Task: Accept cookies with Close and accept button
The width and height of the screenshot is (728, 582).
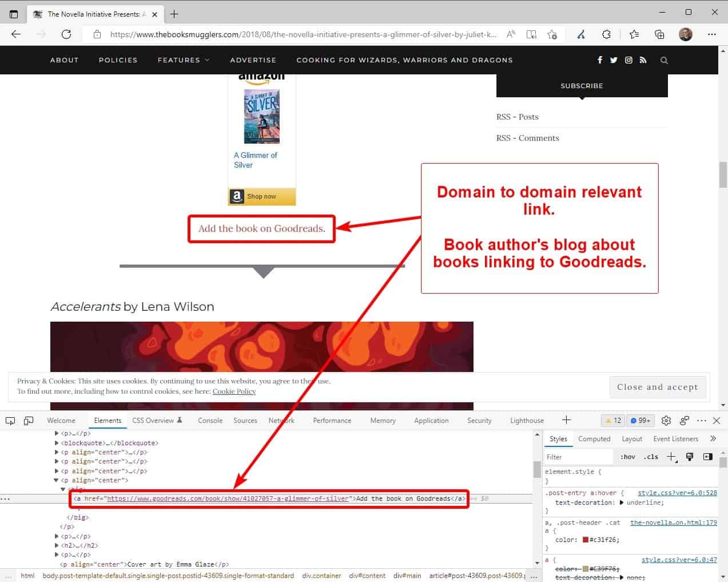Action: click(658, 387)
